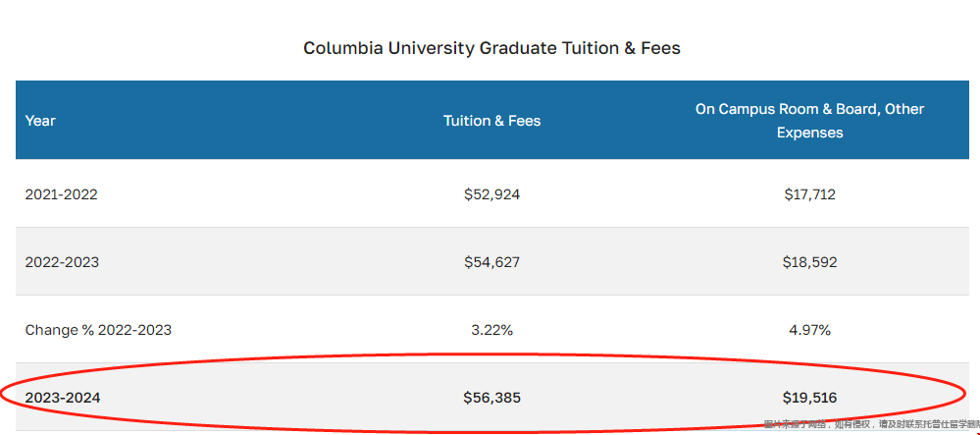Click the $56,385 tuition value
The image size is (980, 435).
[x=491, y=398]
